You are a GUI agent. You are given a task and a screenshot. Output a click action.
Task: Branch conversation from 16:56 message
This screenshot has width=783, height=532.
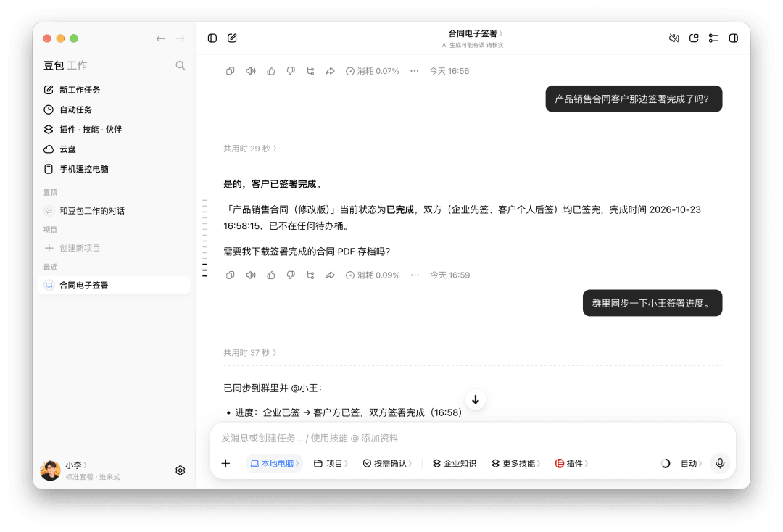click(x=310, y=71)
